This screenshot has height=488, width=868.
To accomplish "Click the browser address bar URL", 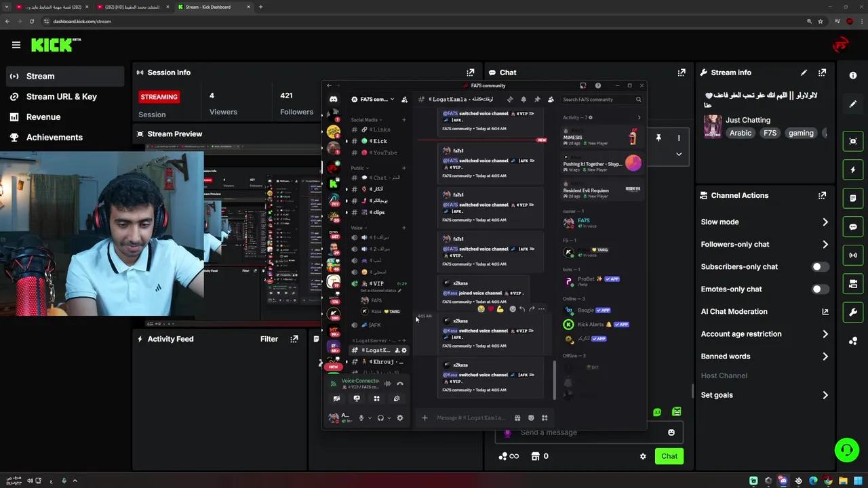I will tap(82, 21).
